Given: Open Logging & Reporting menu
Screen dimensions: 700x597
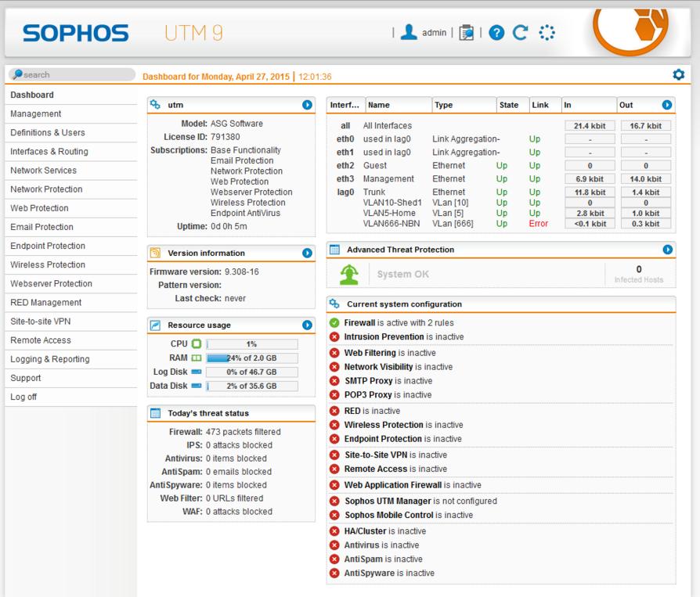Looking at the screenshot, I should 70,359.
